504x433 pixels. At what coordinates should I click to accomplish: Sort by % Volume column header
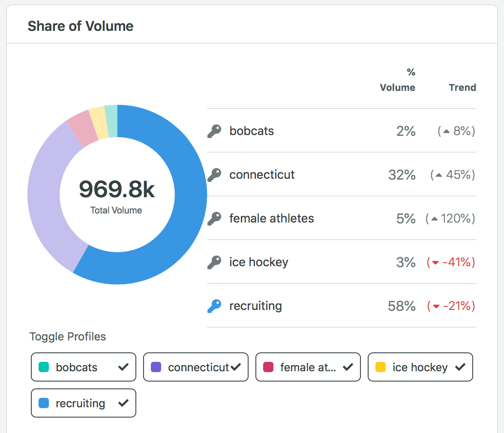[x=397, y=80]
